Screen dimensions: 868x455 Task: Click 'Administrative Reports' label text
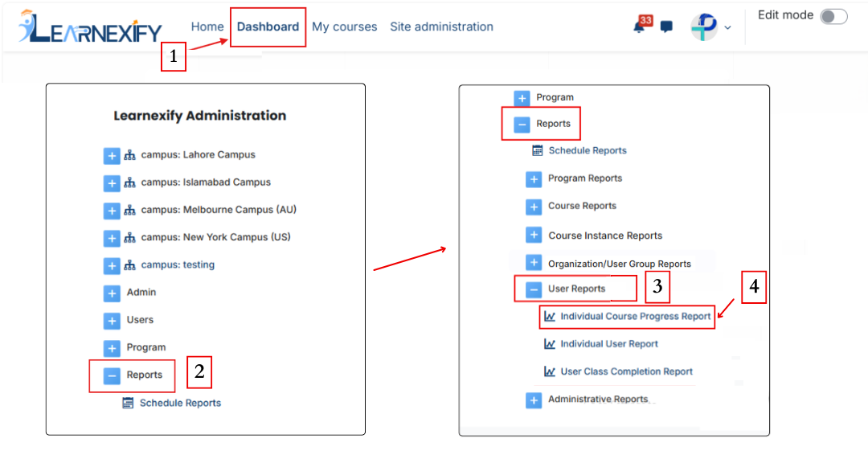tap(598, 399)
